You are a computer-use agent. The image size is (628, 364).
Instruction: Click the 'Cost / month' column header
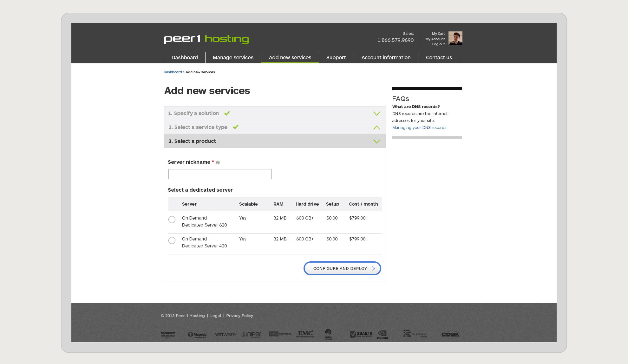coord(363,204)
